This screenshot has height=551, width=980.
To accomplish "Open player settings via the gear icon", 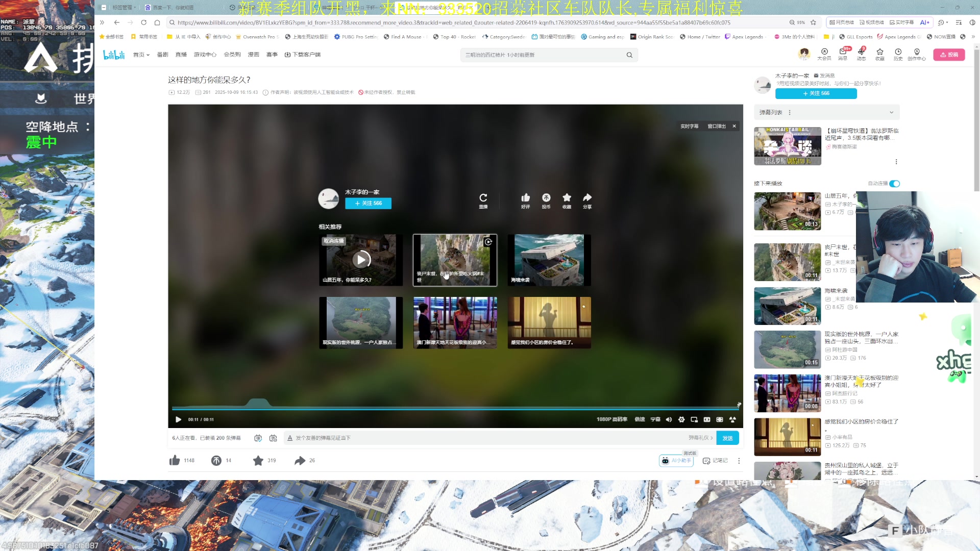I will click(x=681, y=419).
